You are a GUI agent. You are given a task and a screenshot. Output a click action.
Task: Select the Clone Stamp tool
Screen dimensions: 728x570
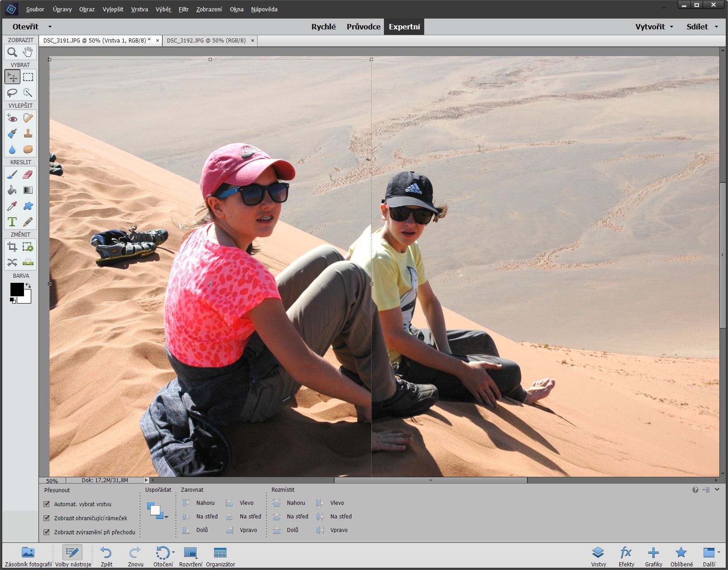point(28,133)
